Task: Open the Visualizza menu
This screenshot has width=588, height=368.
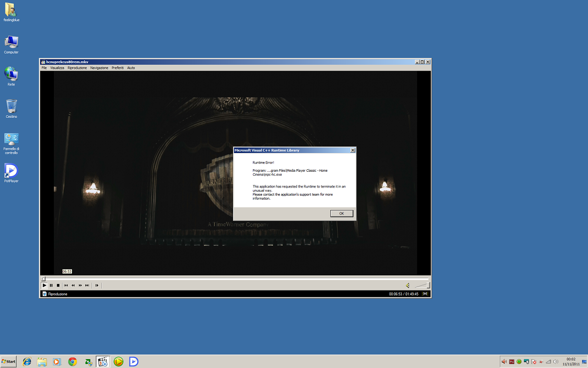Action: point(57,68)
